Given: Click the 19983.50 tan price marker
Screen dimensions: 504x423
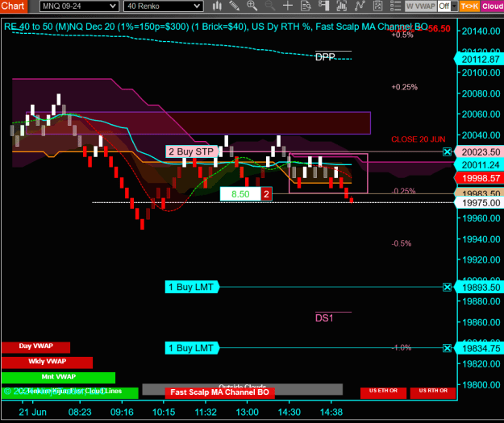Looking at the screenshot, I should coord(480,193).
